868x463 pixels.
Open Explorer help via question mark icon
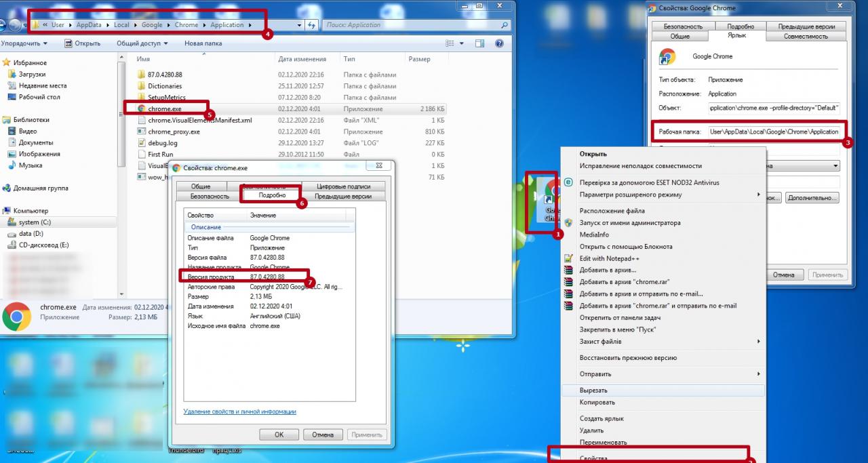[x=499, y=43]
